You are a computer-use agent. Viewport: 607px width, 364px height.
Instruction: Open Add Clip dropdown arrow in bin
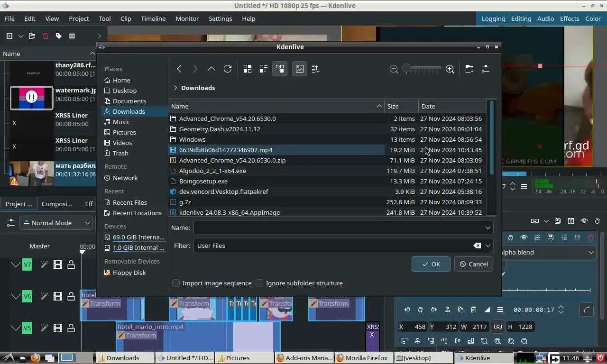pyautogui.click(x=20, y=36)
